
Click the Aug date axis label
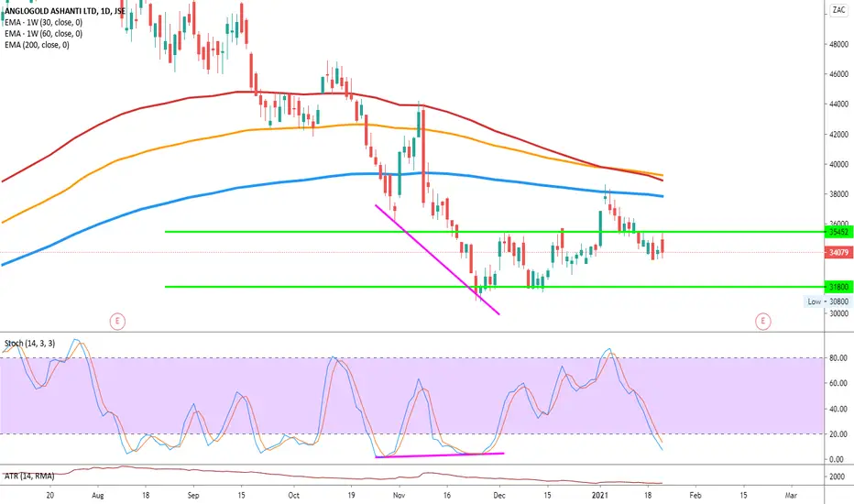(x=98, y=495)
